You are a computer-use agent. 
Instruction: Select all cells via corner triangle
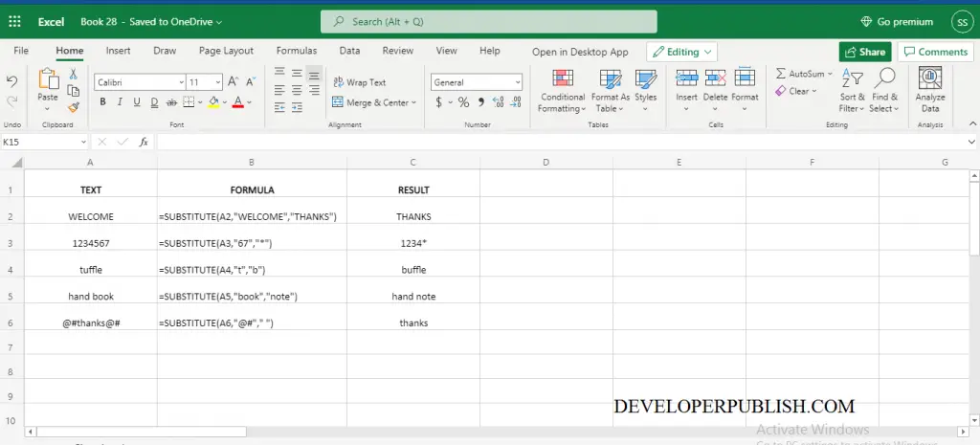pyautogui.click(x=17, y=163)
